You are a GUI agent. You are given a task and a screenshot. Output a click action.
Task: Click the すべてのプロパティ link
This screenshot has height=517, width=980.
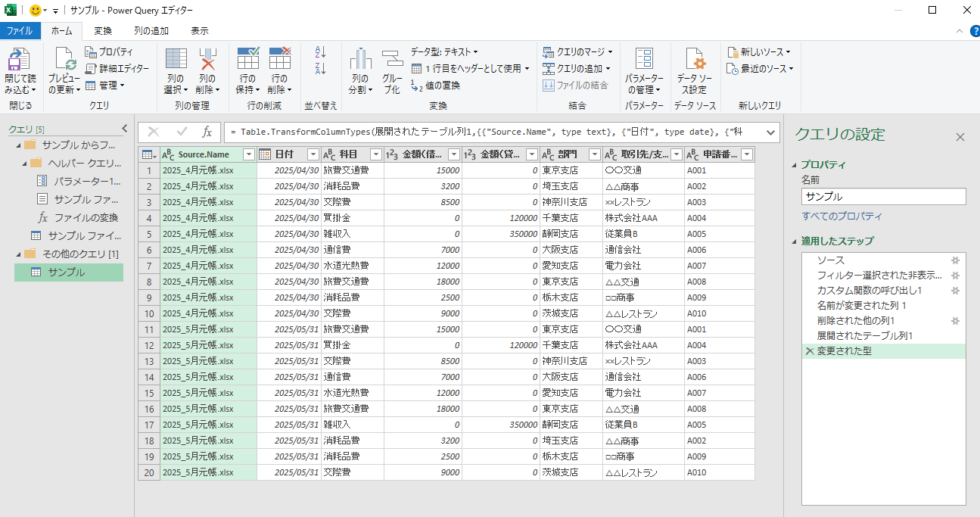(842, 216)
